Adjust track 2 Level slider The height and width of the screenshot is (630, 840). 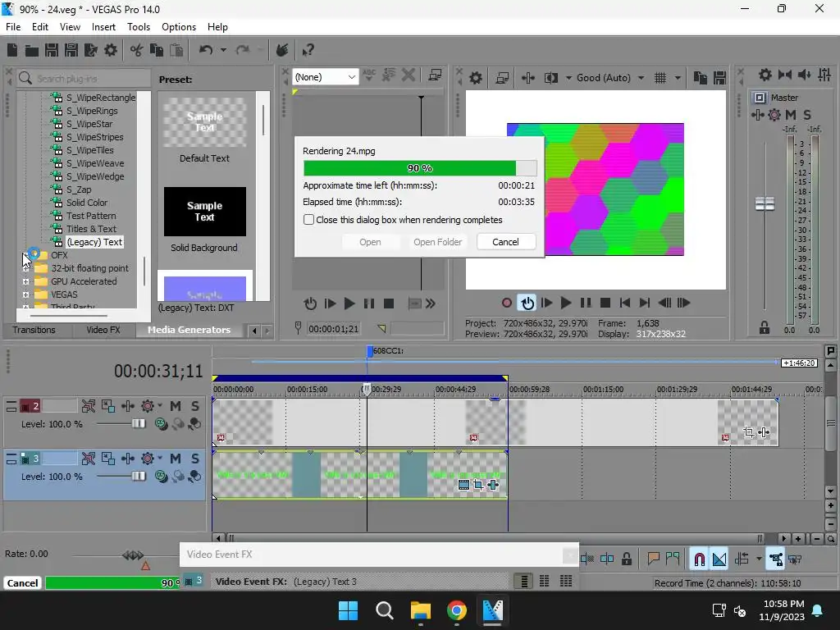pos(138,424)
